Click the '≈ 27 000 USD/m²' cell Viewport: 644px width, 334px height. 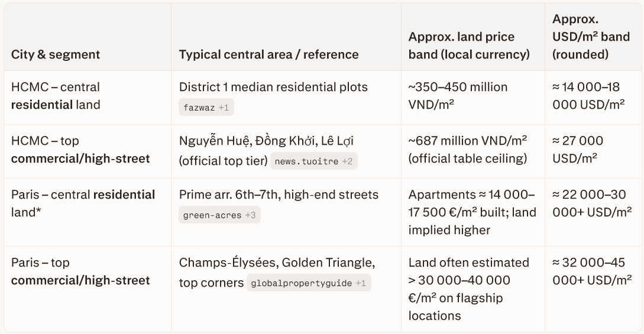pyautogui.click(x=577, y=150)
